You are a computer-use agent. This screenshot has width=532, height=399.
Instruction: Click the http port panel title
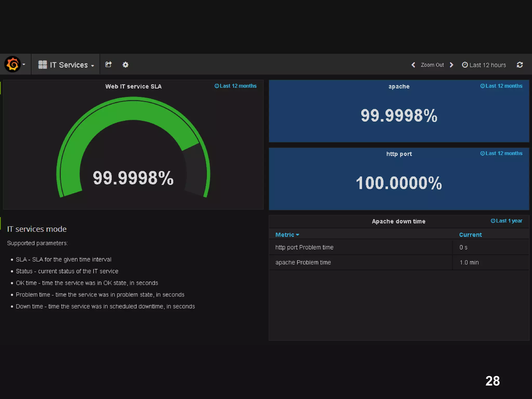pyautogui.click(x=399, y=154)
